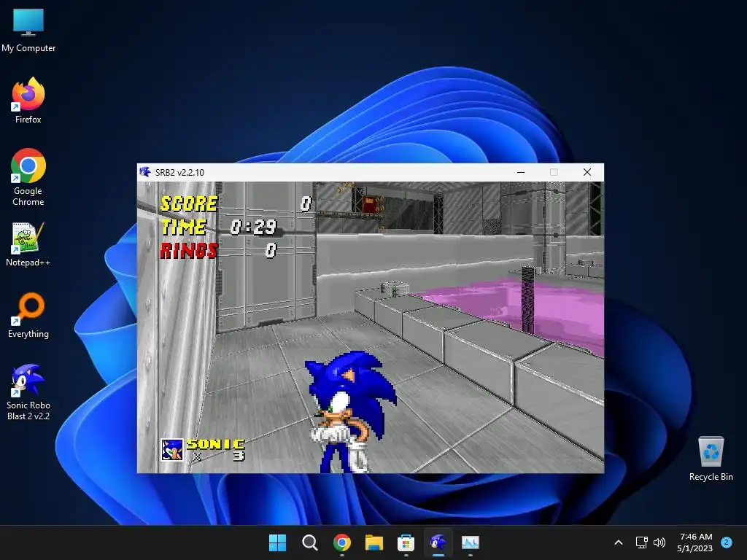Screen dimensions: 747x560
Task: Click the SRB2 Sonic taskbar icon
Action: point(438,542)
